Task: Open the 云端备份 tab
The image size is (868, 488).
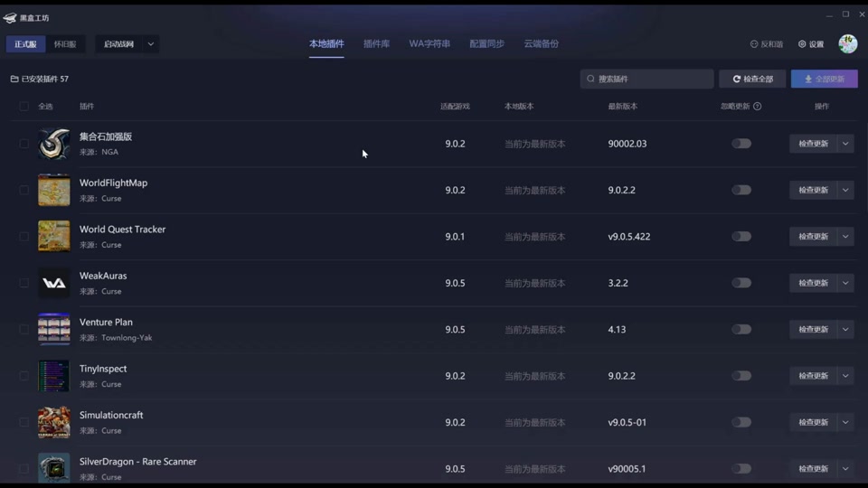Action: (x=542, y=43)
